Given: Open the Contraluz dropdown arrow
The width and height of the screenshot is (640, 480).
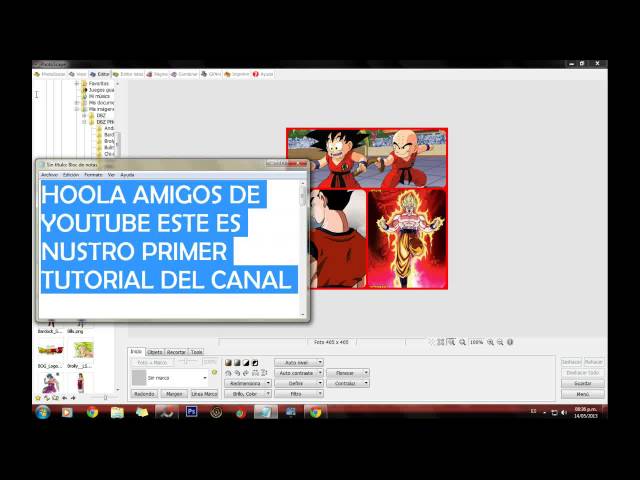Looking at the screenshot, I should point(366,383).
